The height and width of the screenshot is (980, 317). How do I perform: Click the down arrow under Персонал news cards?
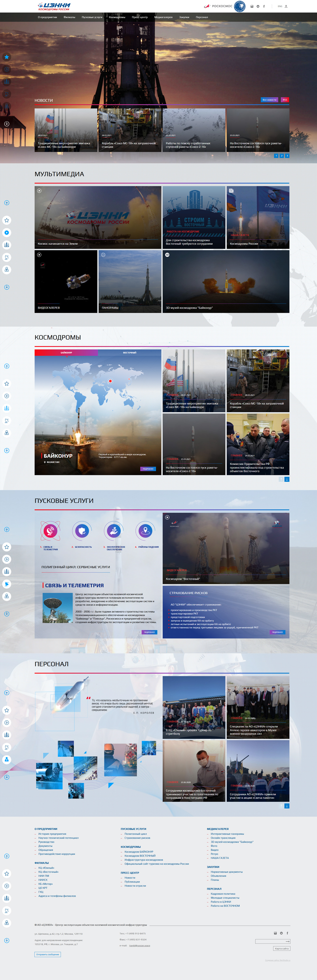tap(287, 806)
